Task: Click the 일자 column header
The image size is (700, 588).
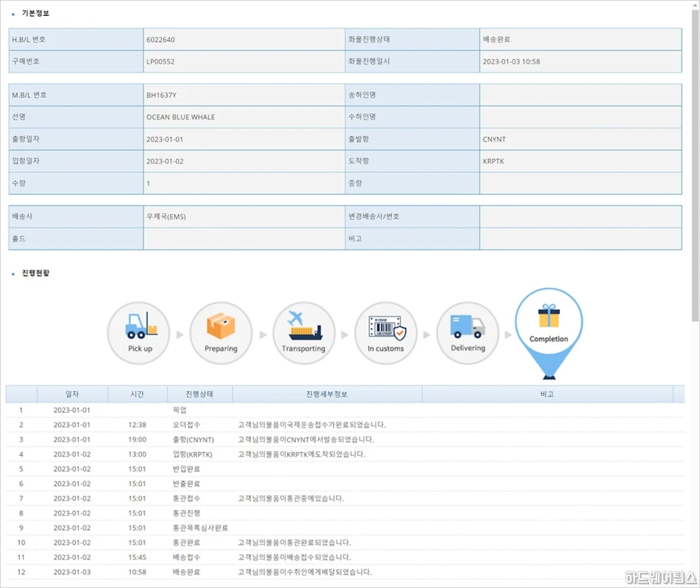Action: pos(72,394)
